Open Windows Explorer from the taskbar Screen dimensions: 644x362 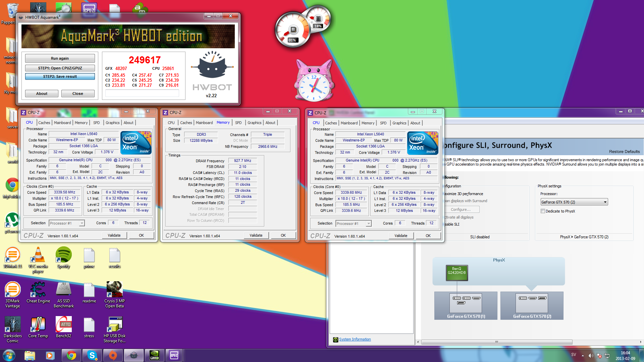click(x=30, y=355)
